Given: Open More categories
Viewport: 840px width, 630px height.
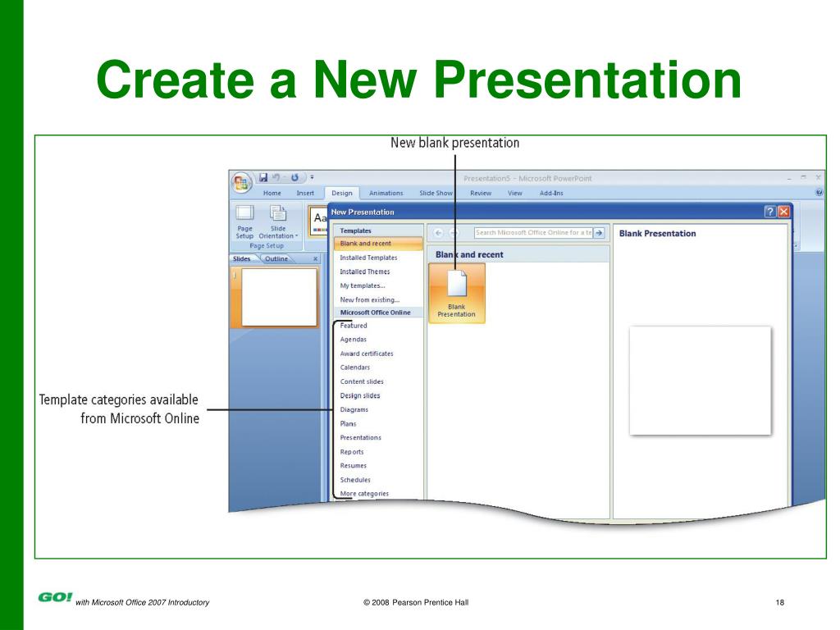Looking at the screenshot, I should [364, 493].
